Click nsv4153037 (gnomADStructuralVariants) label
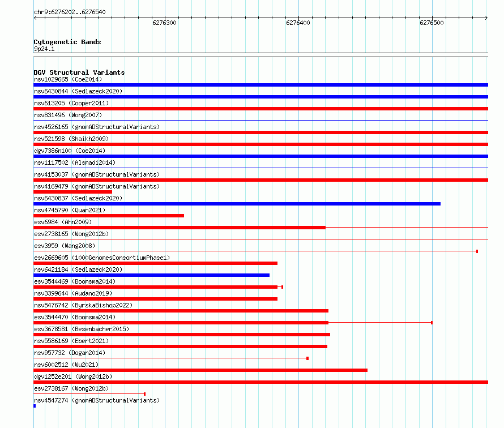Screen dimensions: 504x428 97,174
